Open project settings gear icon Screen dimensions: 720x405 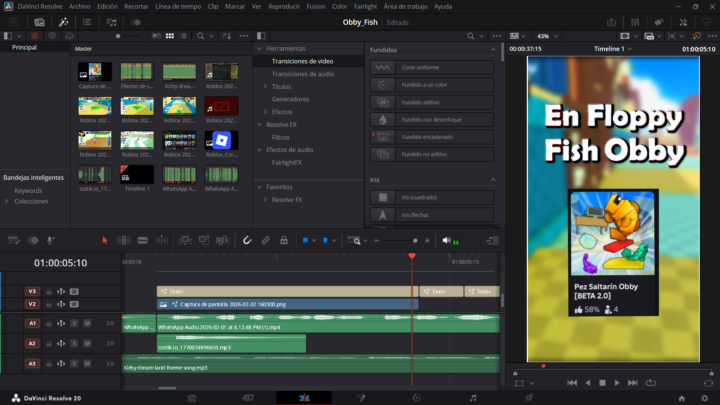click(705, 398)
